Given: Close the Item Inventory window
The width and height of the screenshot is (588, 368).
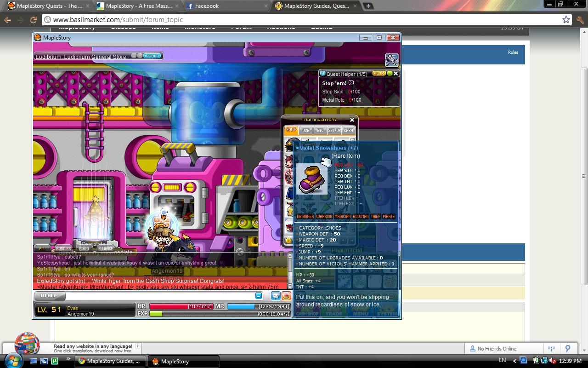Looking at the screenshot, I should click(x=352, y=120).
